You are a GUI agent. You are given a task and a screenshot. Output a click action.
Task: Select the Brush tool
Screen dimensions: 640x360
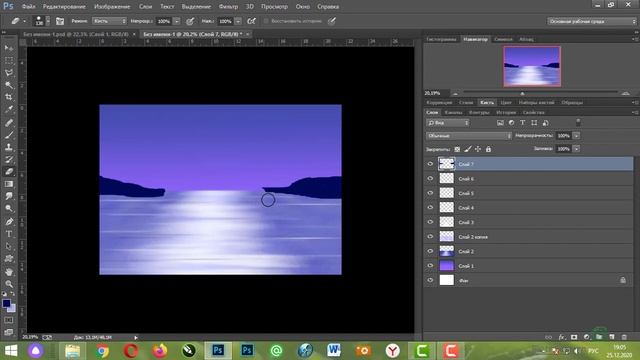9,135
